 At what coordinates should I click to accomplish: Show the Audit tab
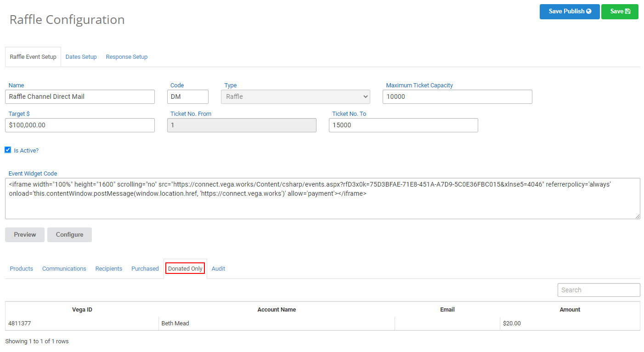pos(218,269)
